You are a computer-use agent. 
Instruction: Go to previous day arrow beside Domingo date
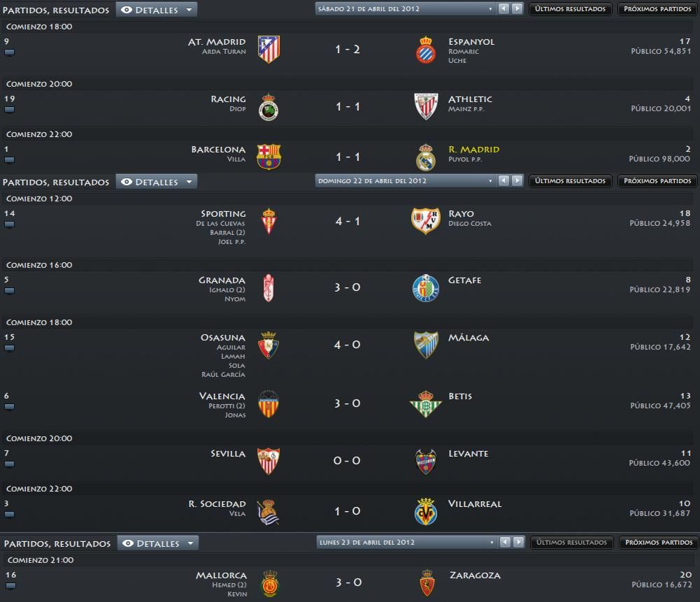tap(504, 180)
